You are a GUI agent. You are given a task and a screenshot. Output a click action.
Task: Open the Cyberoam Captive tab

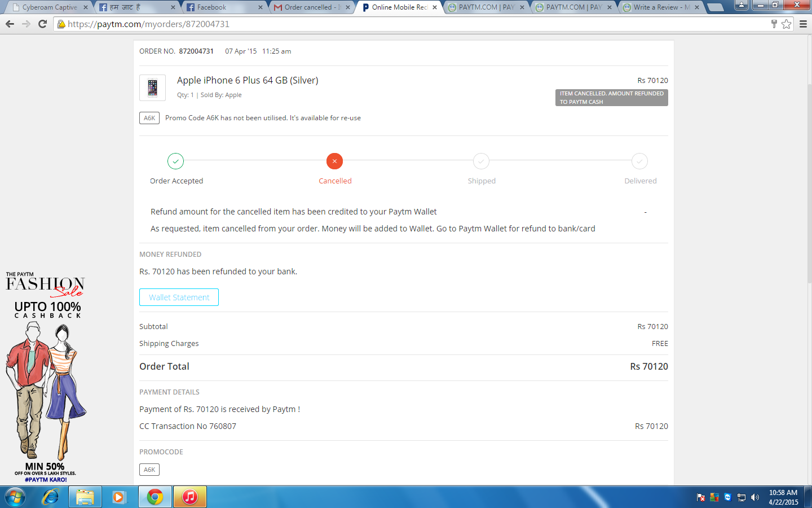pyautogui.click(x=50, y=7)
